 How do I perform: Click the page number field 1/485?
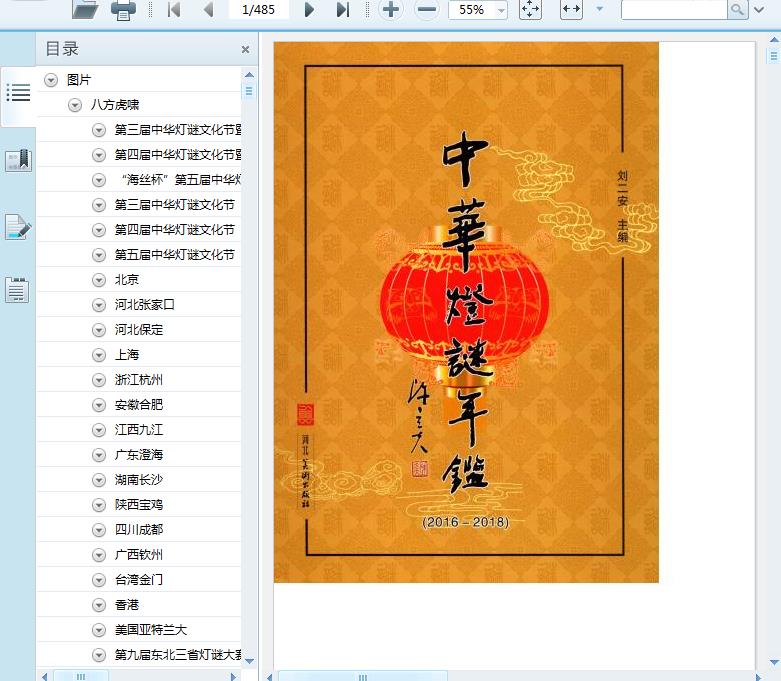coord(259,9)
